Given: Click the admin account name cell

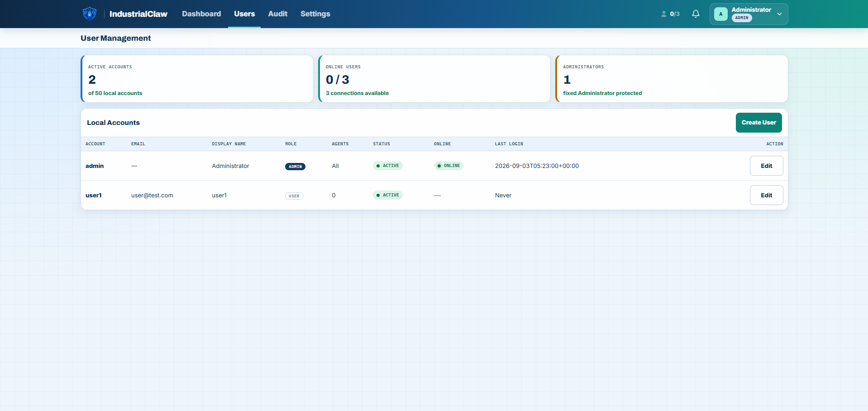Looking at the screenshot, I should (x=95, y=166).
